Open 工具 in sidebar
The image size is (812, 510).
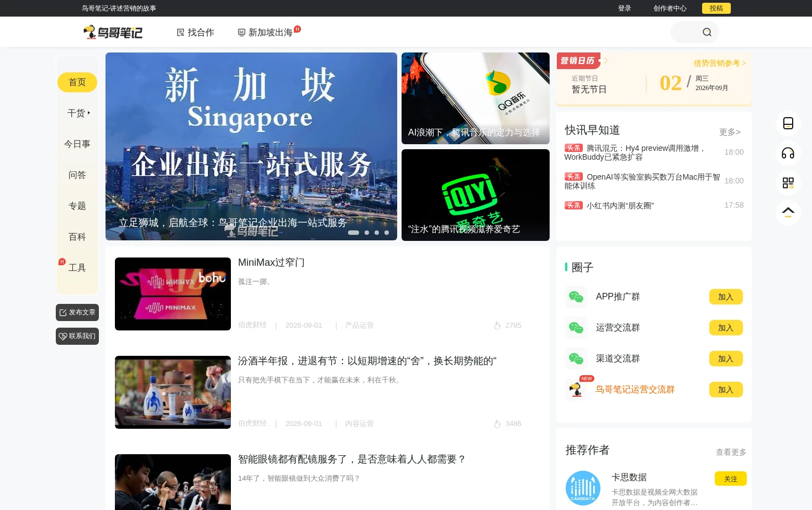tap(77, 268)
